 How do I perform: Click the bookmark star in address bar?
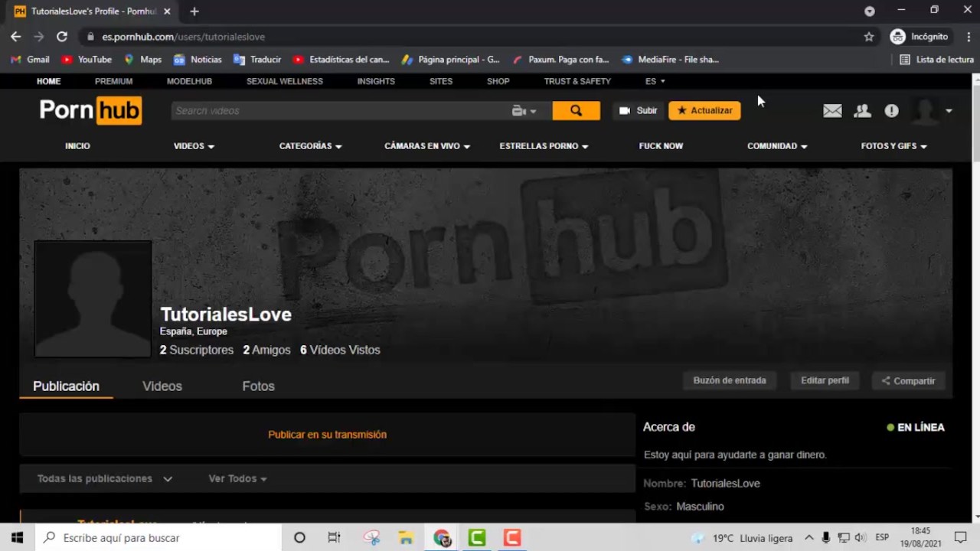[869, 37]
